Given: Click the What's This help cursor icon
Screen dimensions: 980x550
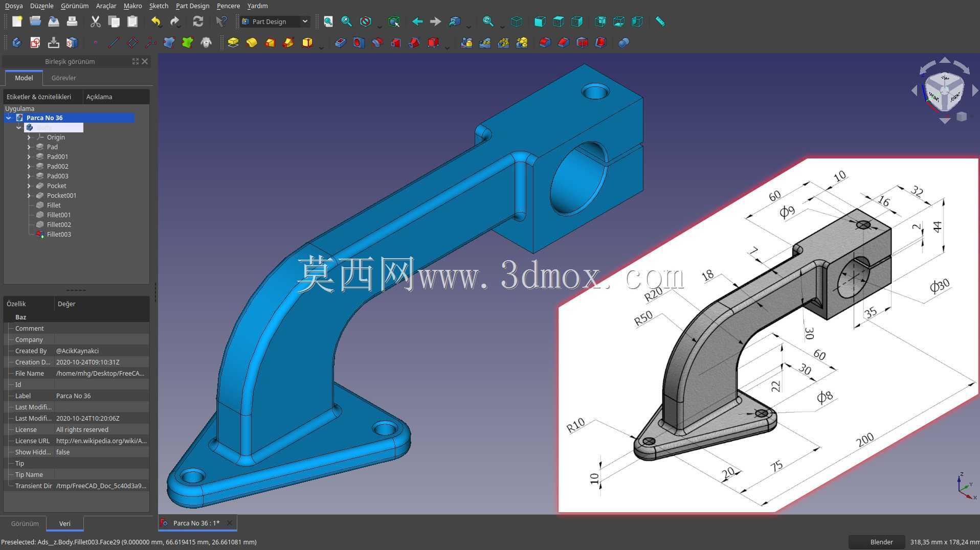Looking at the screenshot, I should tap(221, 21).
